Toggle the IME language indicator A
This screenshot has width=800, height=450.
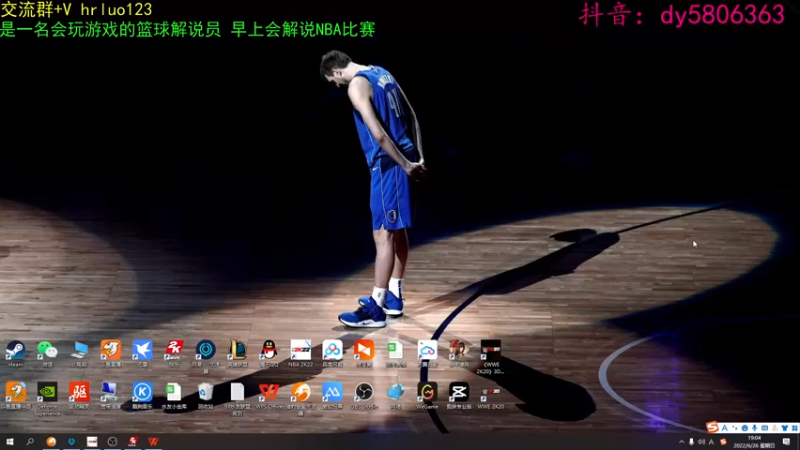[711, 442]
